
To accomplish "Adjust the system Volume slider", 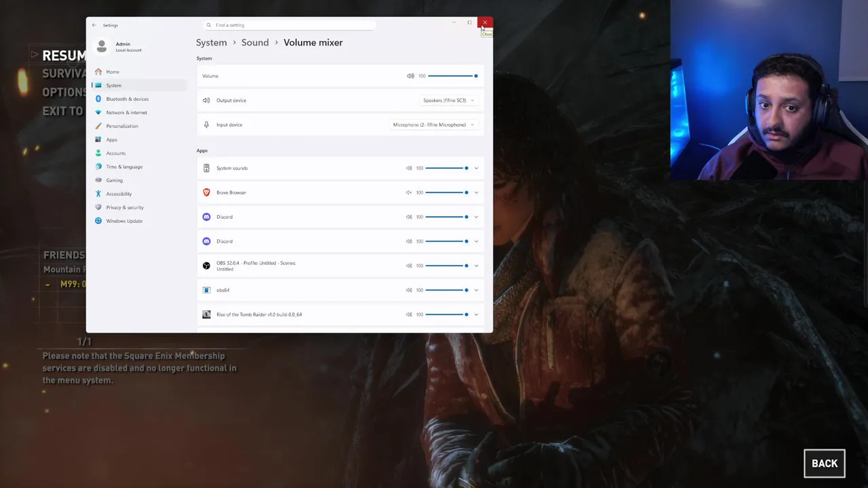I will tap(453, 76).
